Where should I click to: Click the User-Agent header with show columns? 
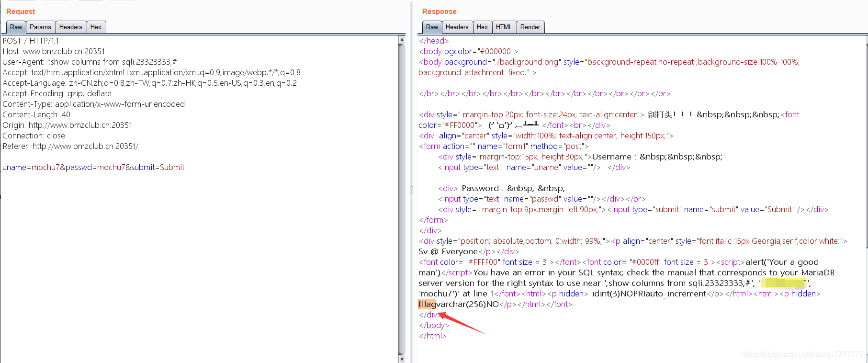(90, 62)
